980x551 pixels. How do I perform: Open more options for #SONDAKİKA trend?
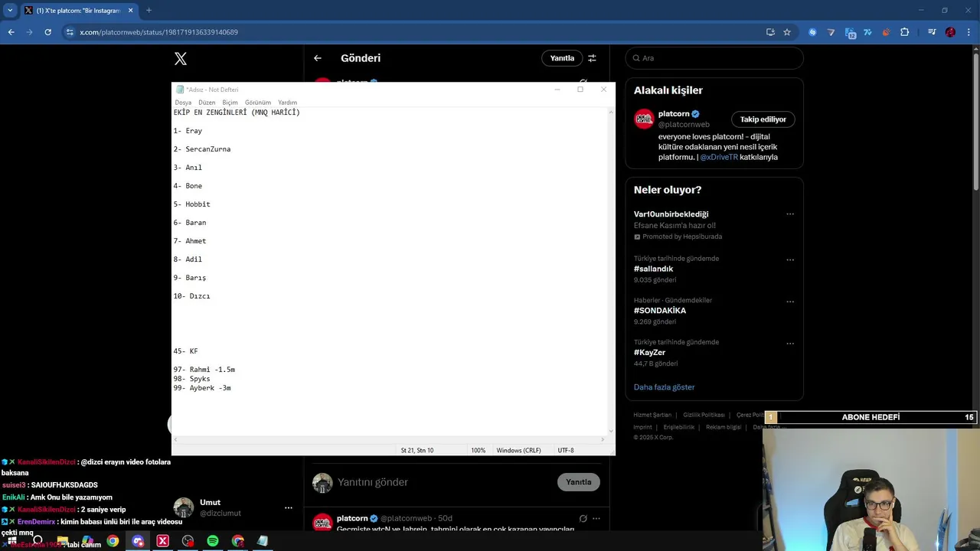coord(790,302)
